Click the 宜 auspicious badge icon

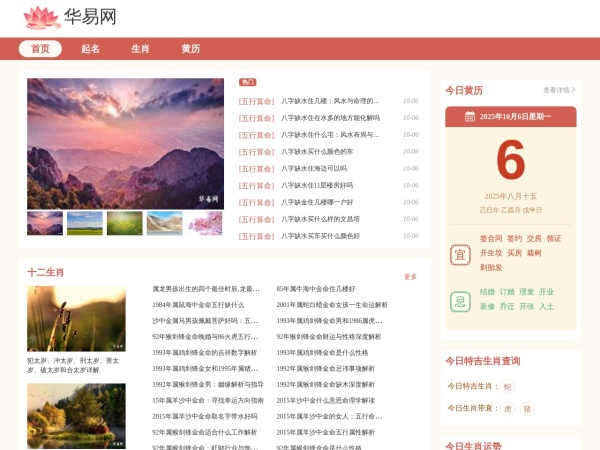pyautogui.click(x=460, y=255)
